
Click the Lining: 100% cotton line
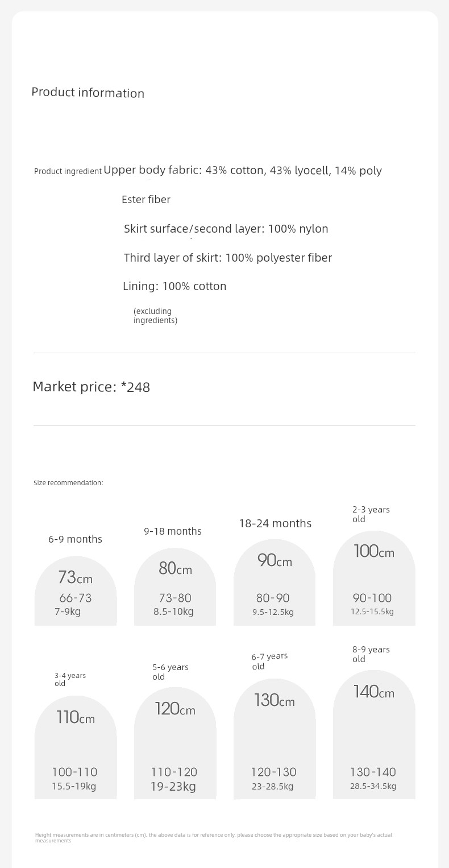174,286
